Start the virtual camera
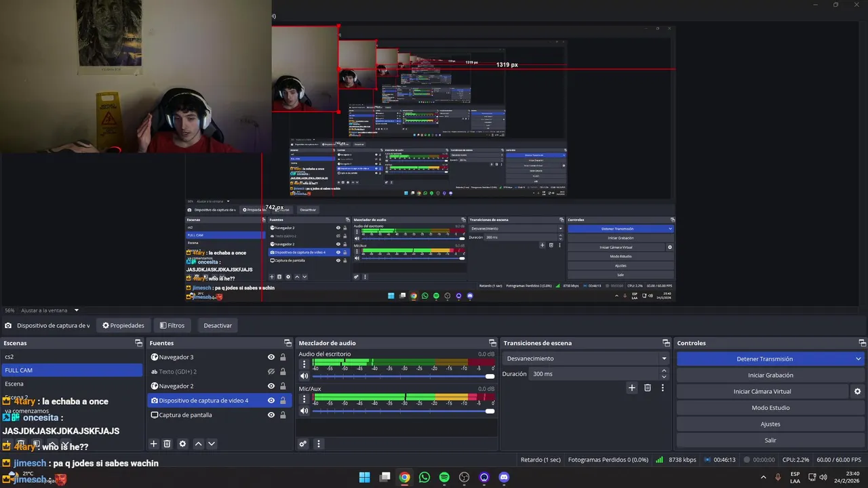This screenshot has height=488, width=868. click(x=762, y=392)
